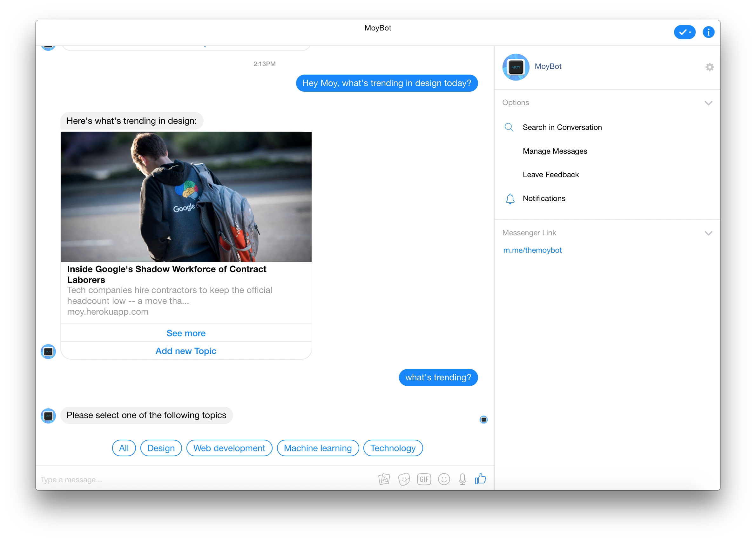This screenshot has width=756, height=541.
Task: Click the microphone voice message icon
Action: pyautogui.click(x=462, y=479)
